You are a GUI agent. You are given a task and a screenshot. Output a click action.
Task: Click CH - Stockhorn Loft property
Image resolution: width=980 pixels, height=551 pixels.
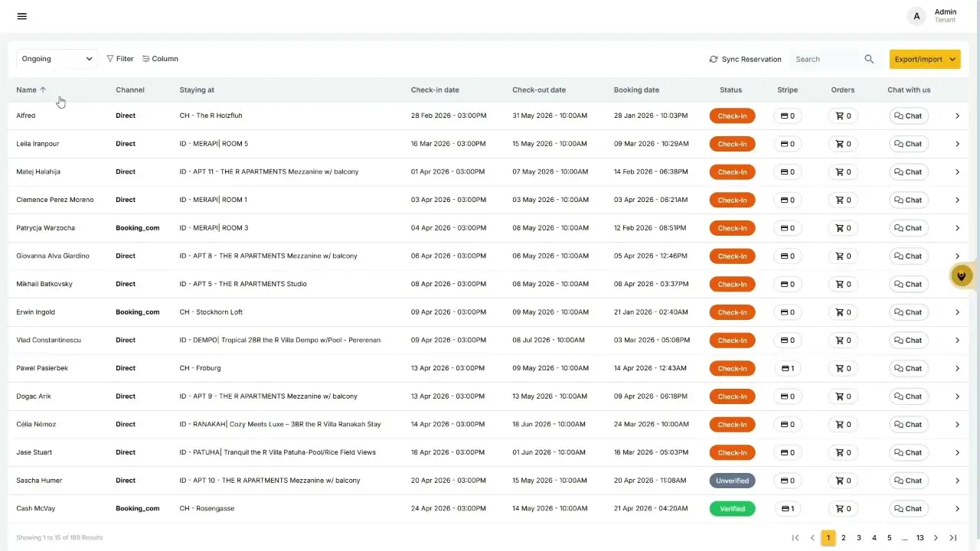211,312
